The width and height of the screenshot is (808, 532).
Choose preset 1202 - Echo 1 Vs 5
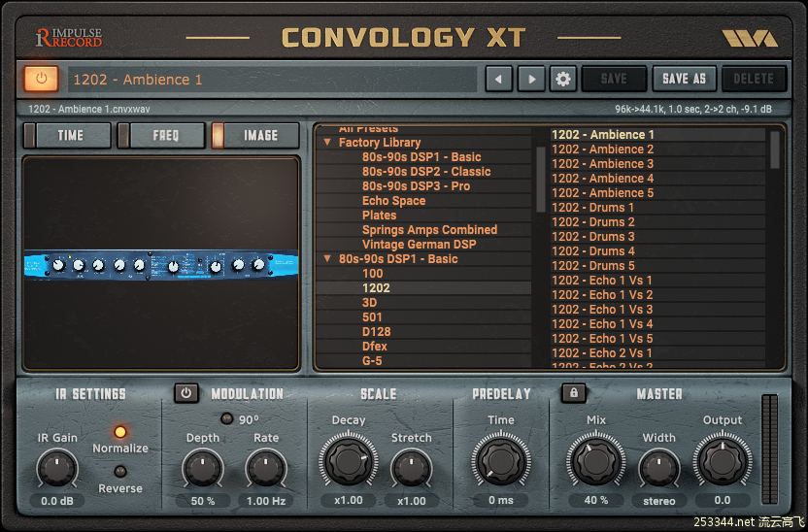[x=657, y=339]
